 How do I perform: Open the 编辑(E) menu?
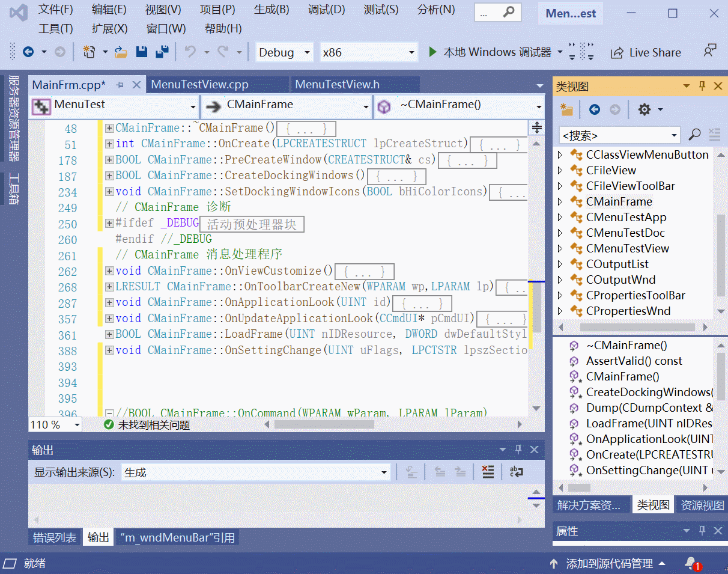(x=109, y=10)
